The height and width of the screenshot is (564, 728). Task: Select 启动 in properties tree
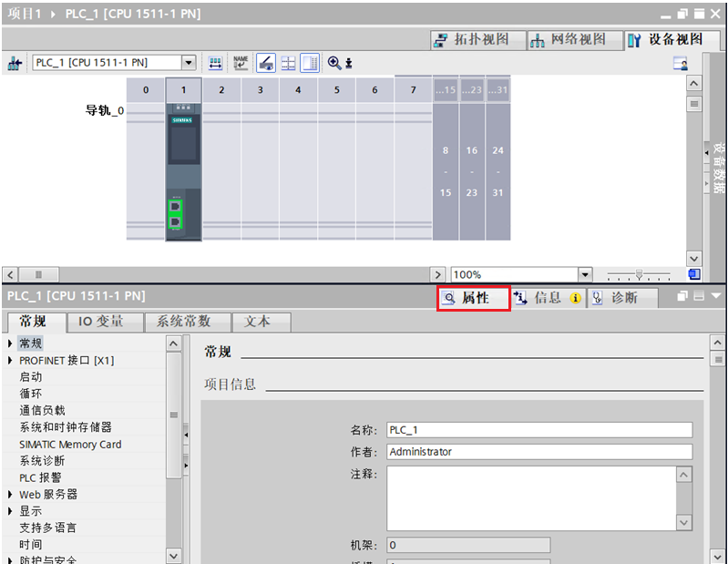(x=31, y=377)
